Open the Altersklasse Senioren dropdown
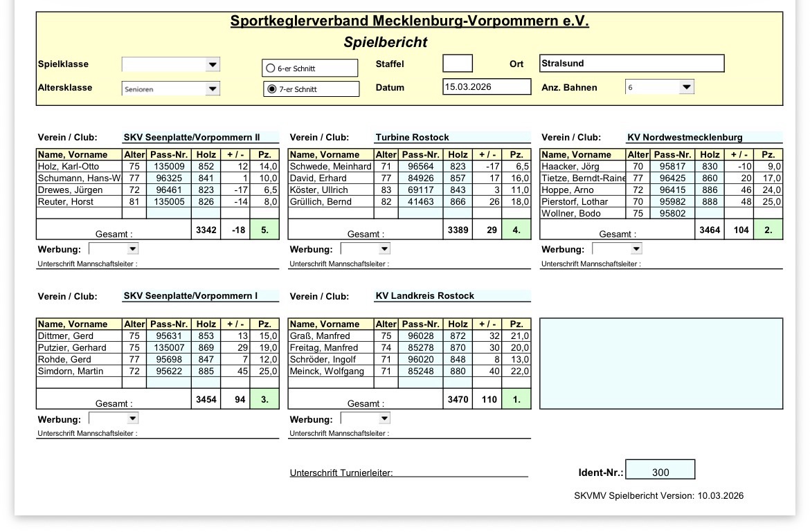This screenshot has width=810, height=532. [x=212, y=89]
